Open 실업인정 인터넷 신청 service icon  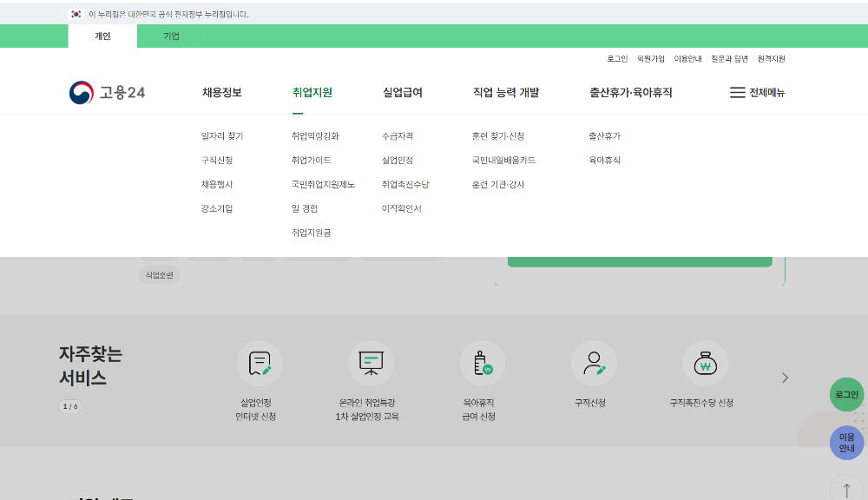point(258,363)
